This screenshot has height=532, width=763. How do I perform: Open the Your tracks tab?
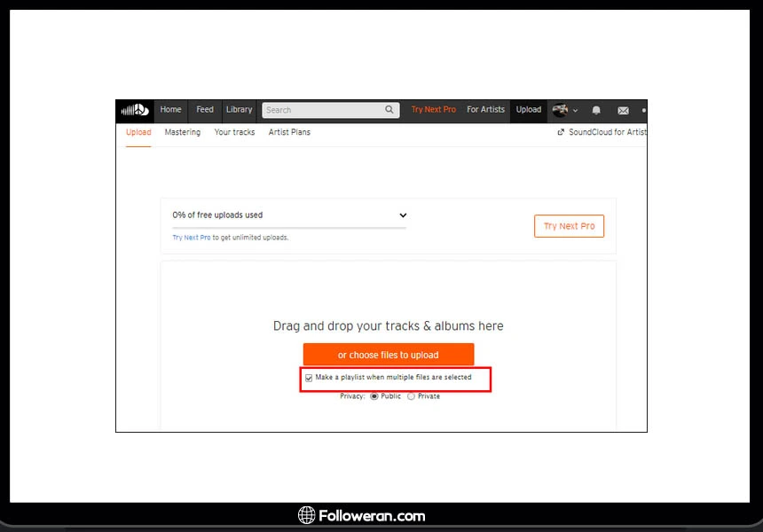(234, 132)
